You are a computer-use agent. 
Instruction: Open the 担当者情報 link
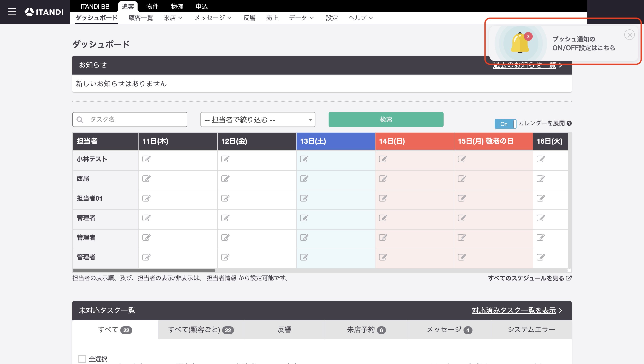click(x=221, y=278)
